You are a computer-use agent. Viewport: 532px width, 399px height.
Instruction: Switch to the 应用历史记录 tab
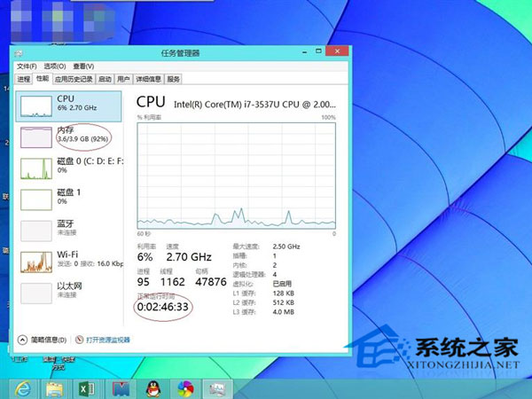tap(74, 79)
